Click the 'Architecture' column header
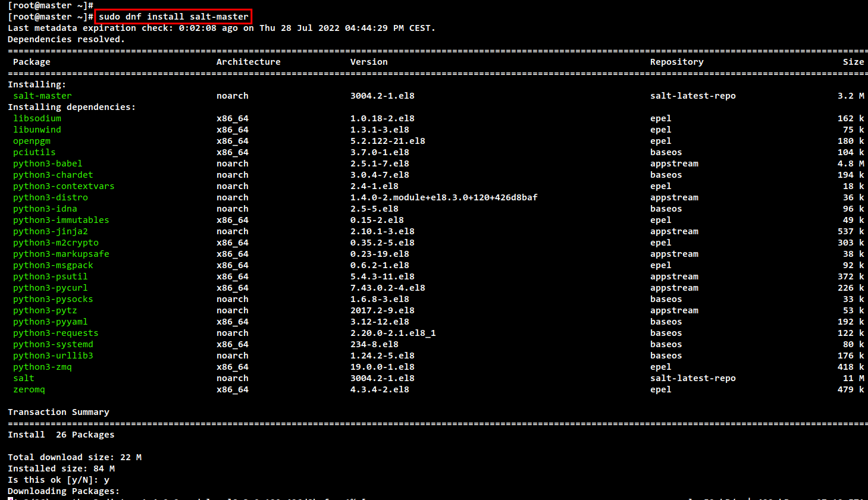The width and height of the screenshot is (868, 500). [249, 62]
